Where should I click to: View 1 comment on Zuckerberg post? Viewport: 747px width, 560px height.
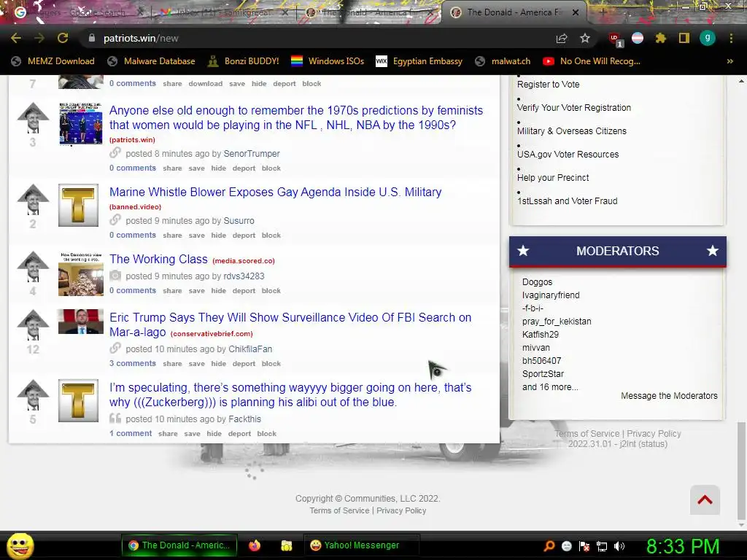point(131,433)
